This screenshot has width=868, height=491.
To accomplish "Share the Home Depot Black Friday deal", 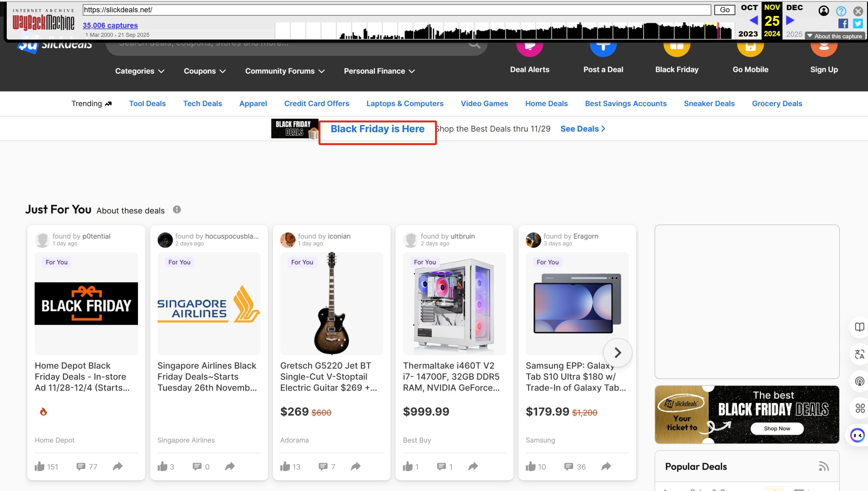I will pos(118,466).
